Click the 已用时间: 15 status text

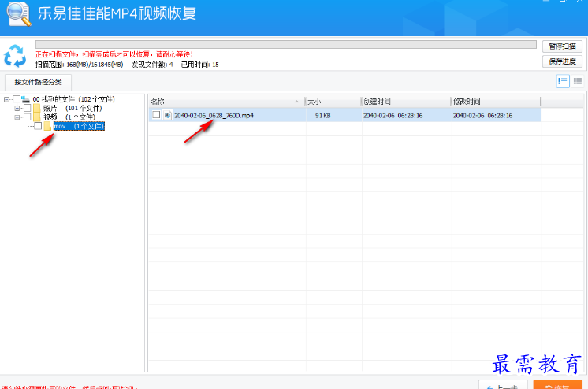coord(200,65)
